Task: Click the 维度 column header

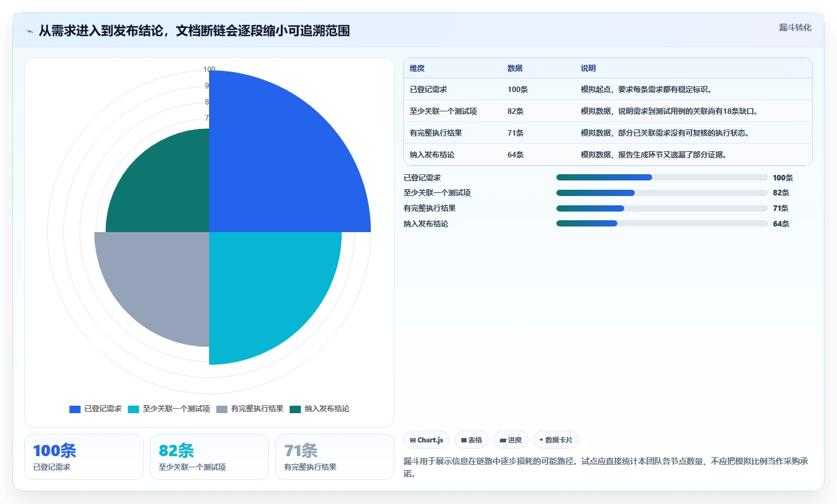Action: click(x=417, y=68)
